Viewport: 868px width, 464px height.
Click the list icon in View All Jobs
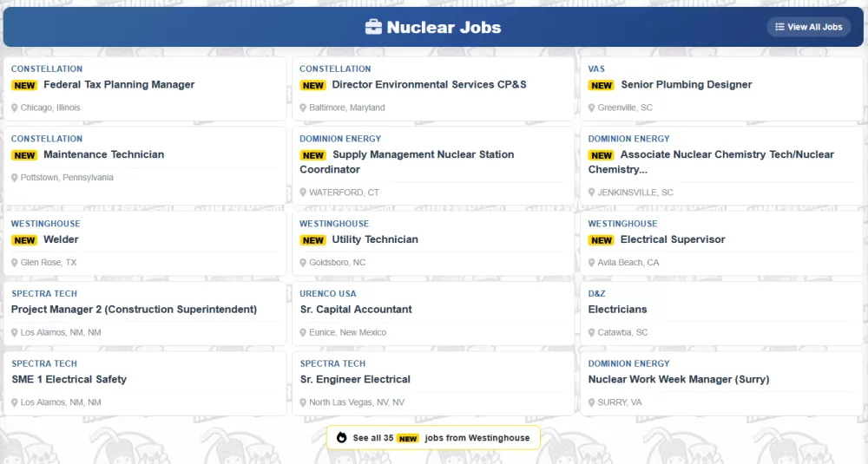[779, 27]
